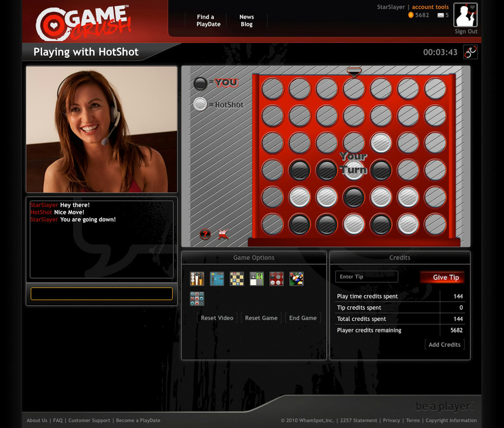Click the chat message input box
Viewport: 504px width, 428px height.
tap(101, 294)
